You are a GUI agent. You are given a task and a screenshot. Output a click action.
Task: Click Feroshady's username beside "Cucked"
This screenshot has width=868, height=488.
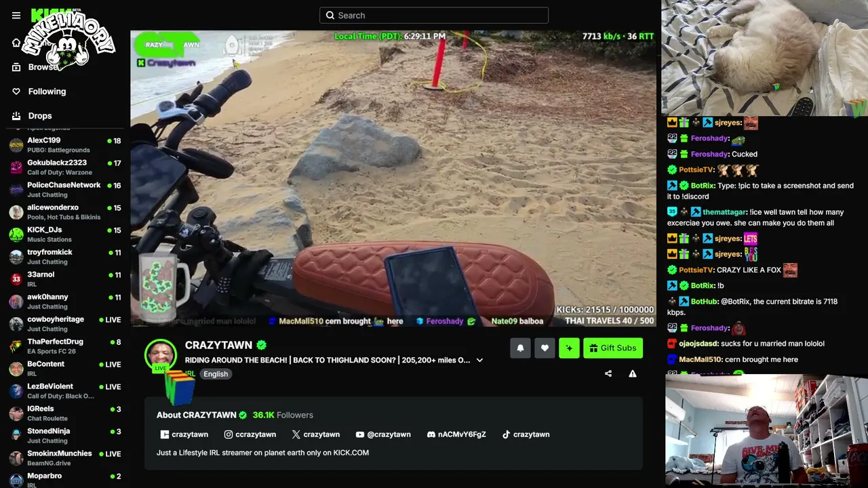point(709,154)
